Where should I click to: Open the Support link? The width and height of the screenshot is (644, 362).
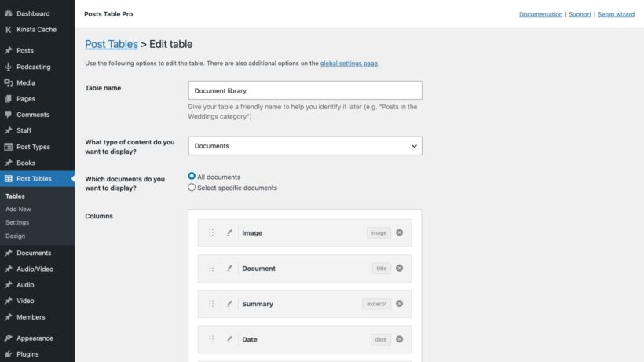[x=580, y=14]
